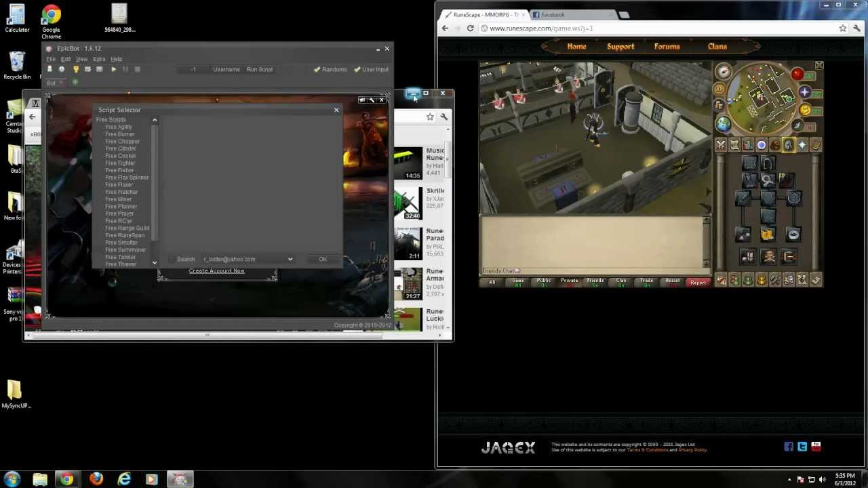Click the RuneScape browser address bar

click(x=658, y=28)
